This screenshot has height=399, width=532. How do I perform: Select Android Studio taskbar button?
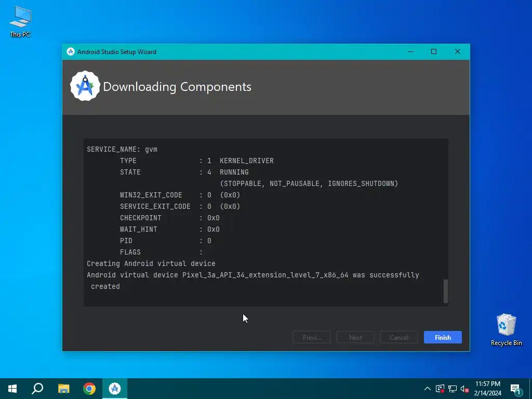pyautogui.click(x=115, y=389)
